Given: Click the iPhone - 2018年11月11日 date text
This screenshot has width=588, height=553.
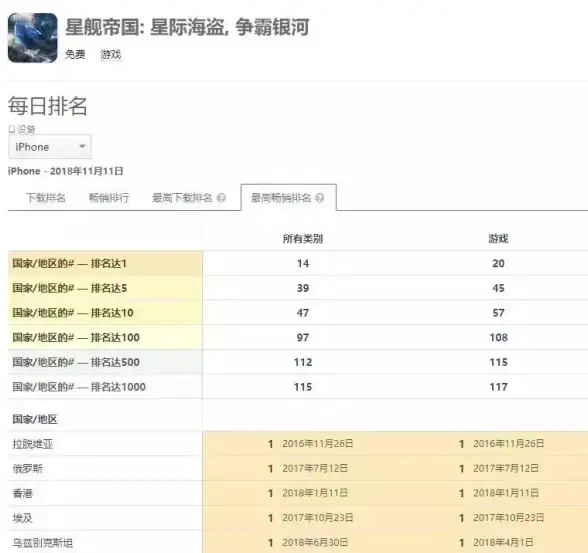Looking at the screenshot, I should (66, 171).
